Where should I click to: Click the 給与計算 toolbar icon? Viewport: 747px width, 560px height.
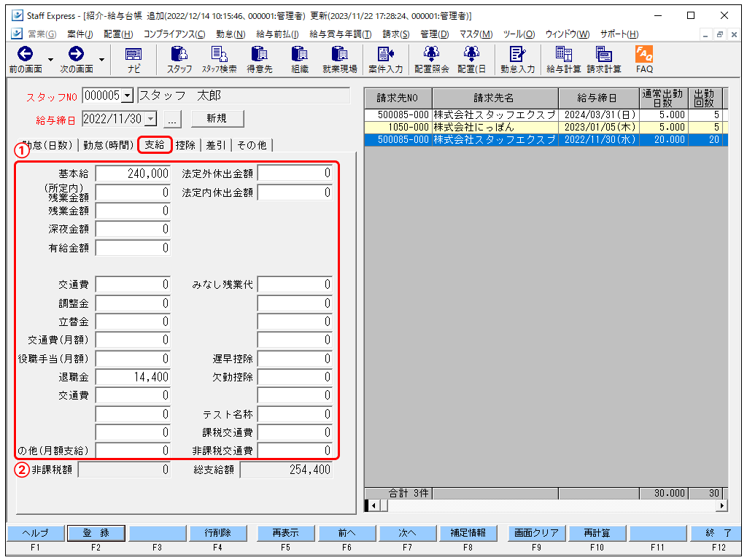[x=563, y=59]
